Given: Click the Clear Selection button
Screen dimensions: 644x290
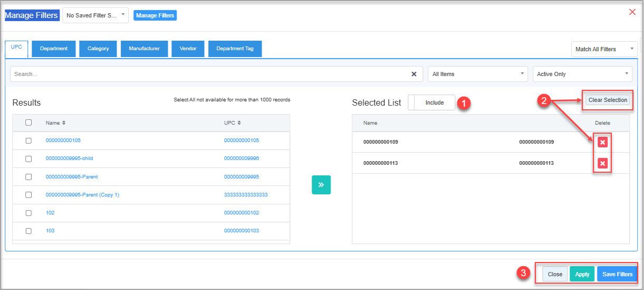Looking at the screenshot, I should pos(608,100).
